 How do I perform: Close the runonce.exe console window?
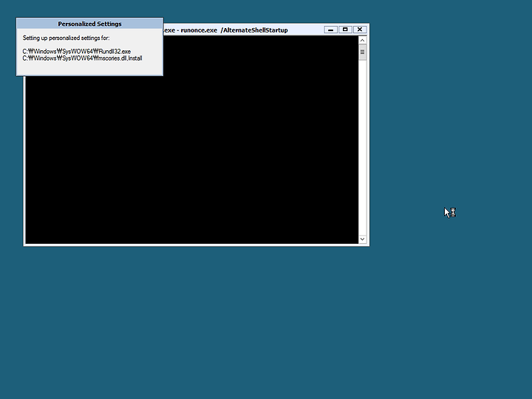(360, 30)
